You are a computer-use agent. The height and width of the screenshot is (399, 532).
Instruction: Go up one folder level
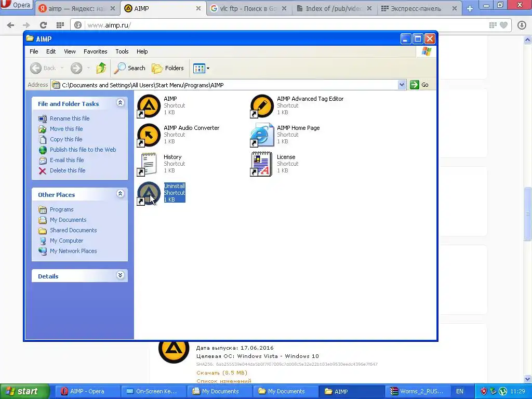[101, 68]
